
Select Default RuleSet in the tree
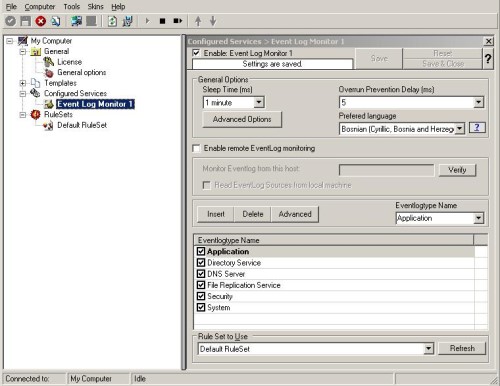[82, 125]
